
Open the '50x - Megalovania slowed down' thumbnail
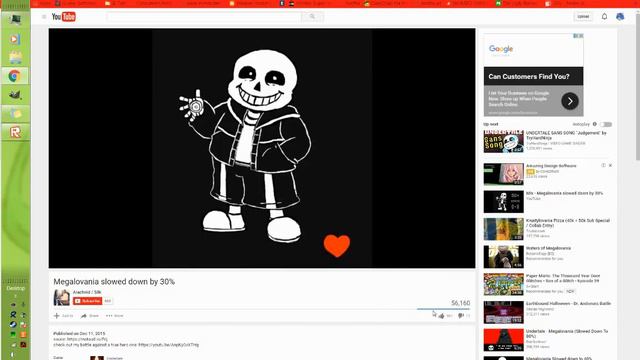coord(504,202)
